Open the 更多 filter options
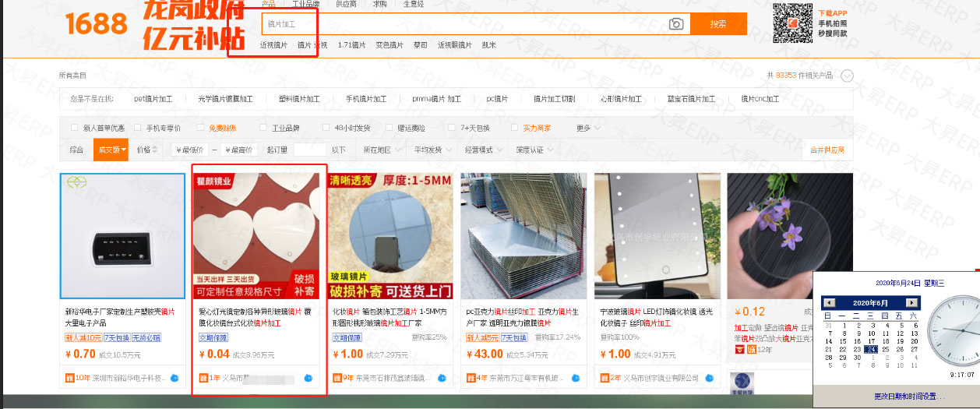The width and height of the screenshot is (980, 409). click(x=587, y=128)
